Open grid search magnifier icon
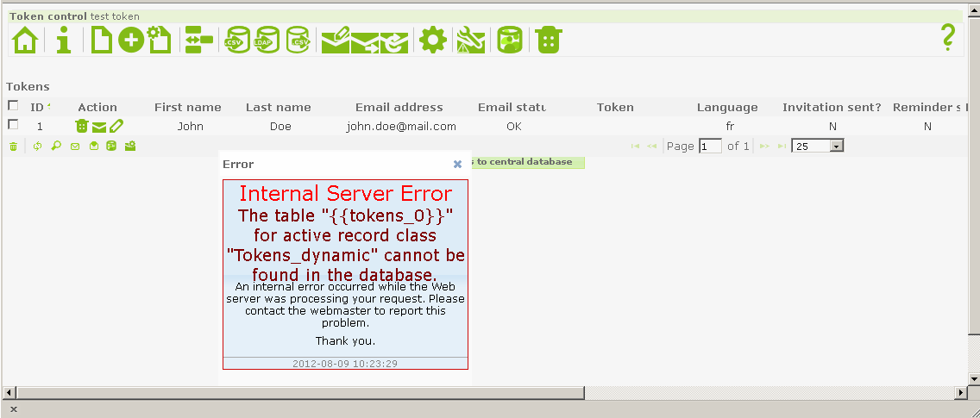The height and width of the screenshot is (418, 980). (x=56, y=147)
